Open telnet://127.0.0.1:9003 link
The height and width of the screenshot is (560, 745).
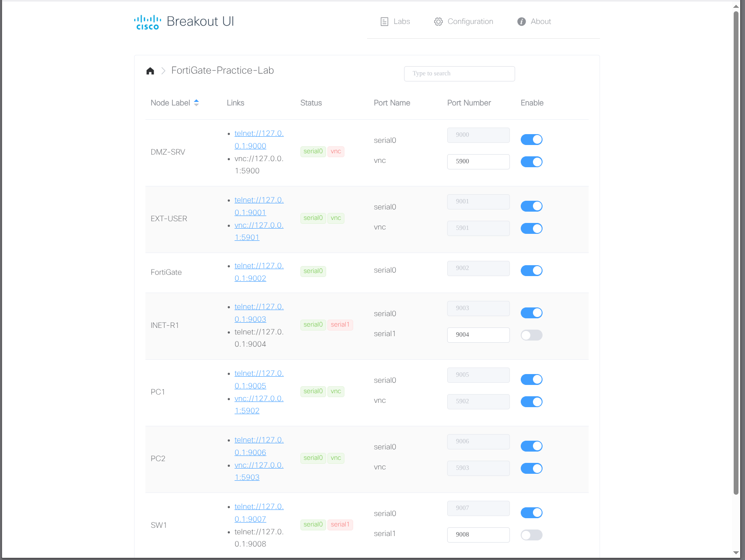pyautogui.click(x=259, y=313)
